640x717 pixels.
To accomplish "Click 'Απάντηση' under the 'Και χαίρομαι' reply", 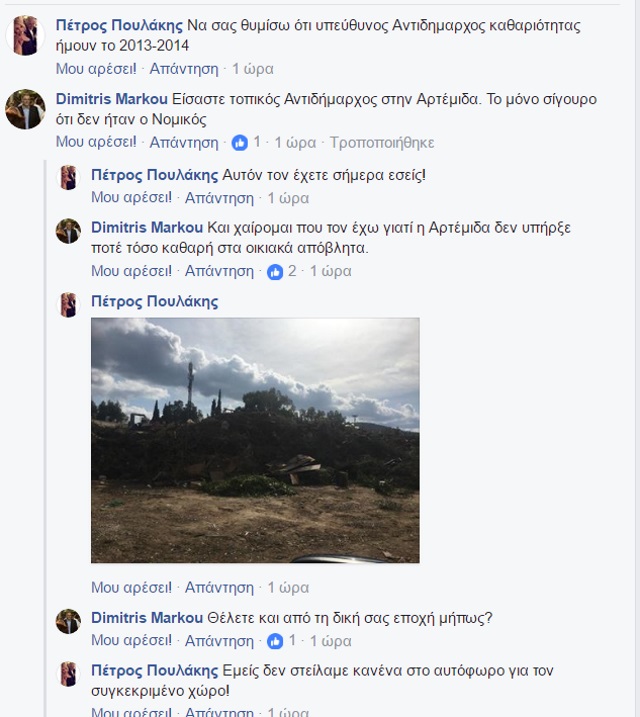I will coord(220,271).
